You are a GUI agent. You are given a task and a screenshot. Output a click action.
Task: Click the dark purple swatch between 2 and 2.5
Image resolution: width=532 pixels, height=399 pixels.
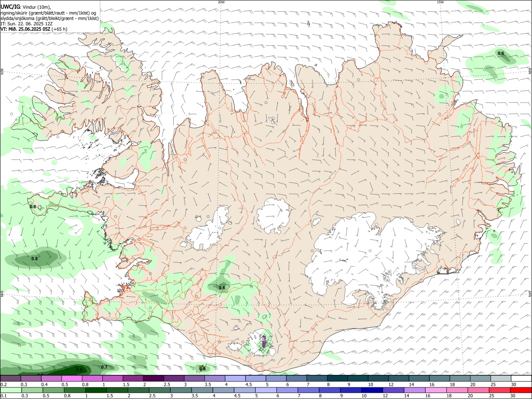pos(153,379)
